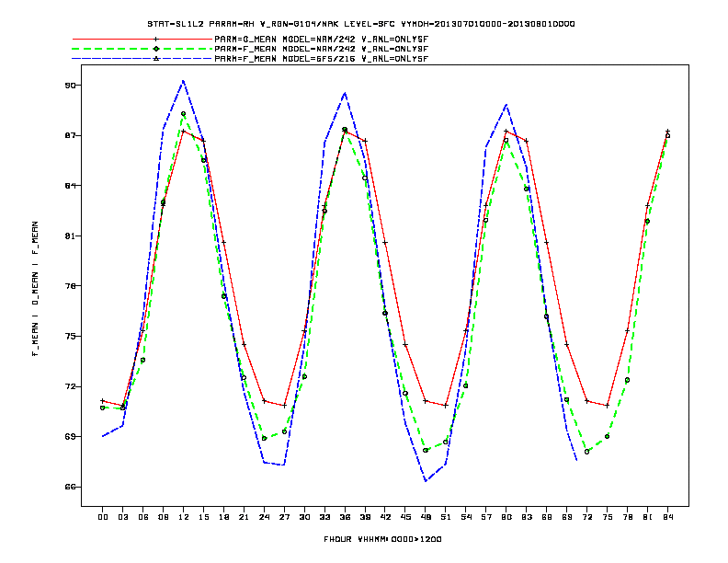Click the y-axis tick label 75

[71, 337]
